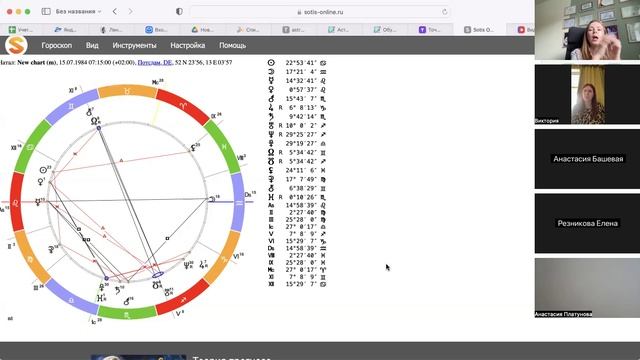The width and height of the screenshot is (640, 360).
Task: Click the Jupiter glyph in the chart wheel
Action: coord(202,264)
